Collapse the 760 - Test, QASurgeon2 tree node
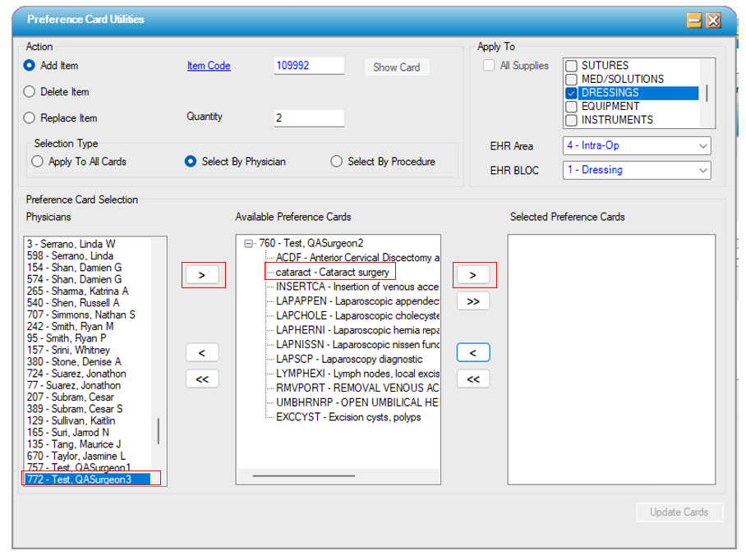 (249, 244)
